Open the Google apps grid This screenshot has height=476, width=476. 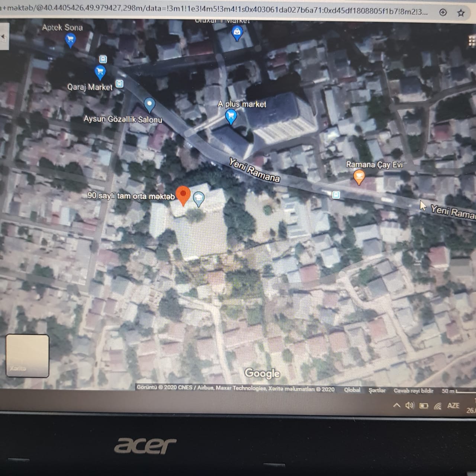(472, 41)
